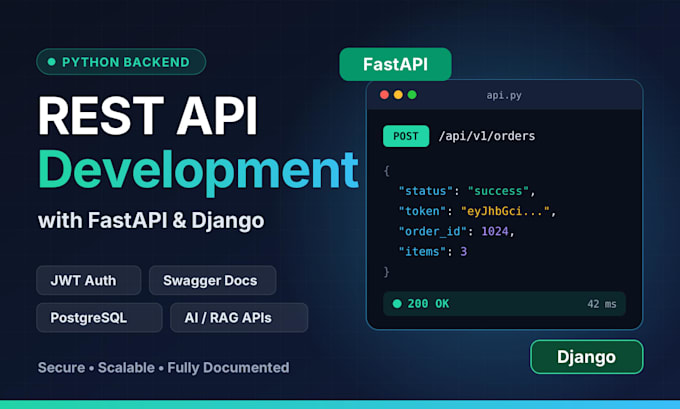
Task: Click the green dot beside 200 OK
Action: click(397, 304)
